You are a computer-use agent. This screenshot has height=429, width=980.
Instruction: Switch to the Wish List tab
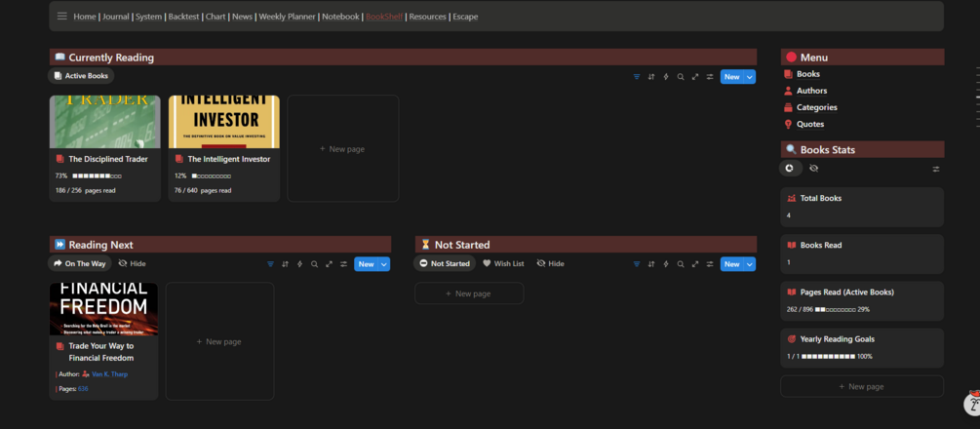[503, 264]
